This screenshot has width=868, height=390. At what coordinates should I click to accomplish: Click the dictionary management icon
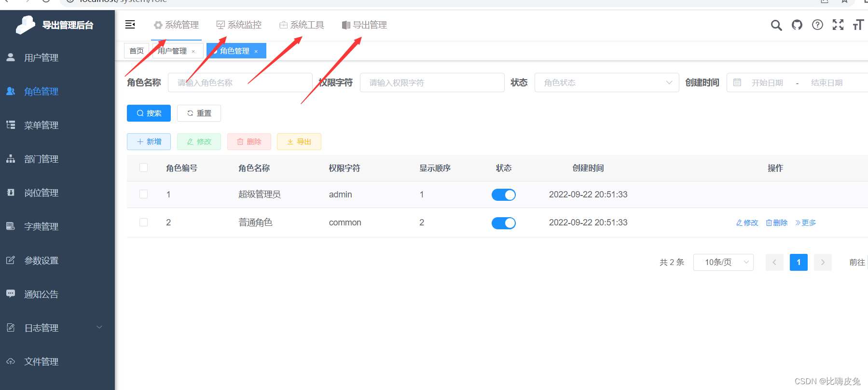click(x=11, y=226)
